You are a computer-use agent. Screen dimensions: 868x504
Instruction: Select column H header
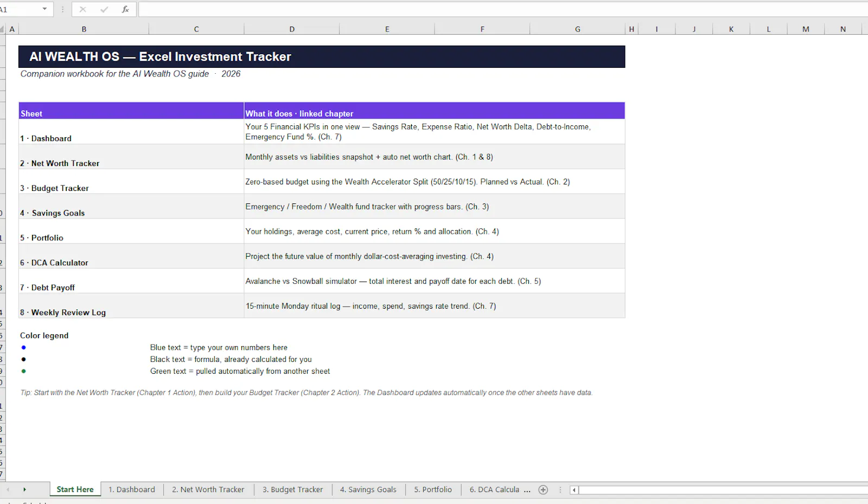pyautogui.click(x=631, y=29)
